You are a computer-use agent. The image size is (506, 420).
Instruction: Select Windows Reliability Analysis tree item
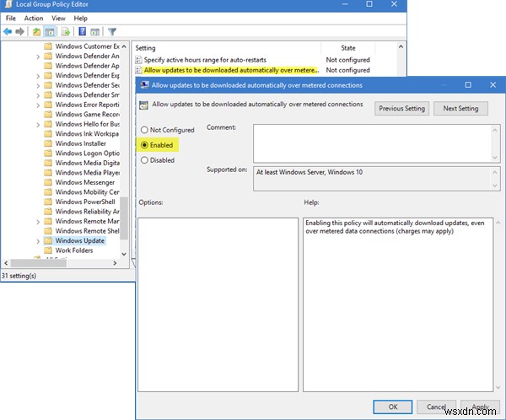87,212
